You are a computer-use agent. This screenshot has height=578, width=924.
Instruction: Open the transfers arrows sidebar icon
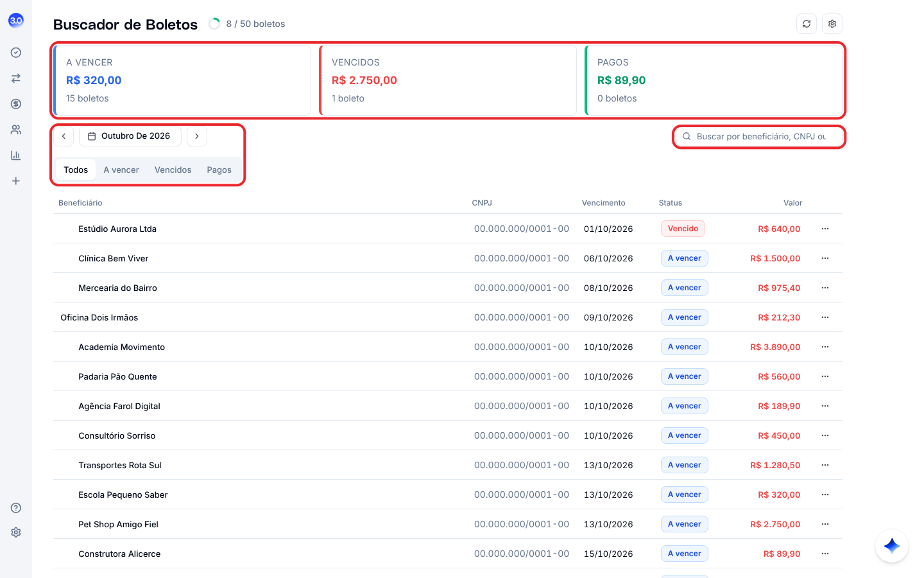(16, 78)
